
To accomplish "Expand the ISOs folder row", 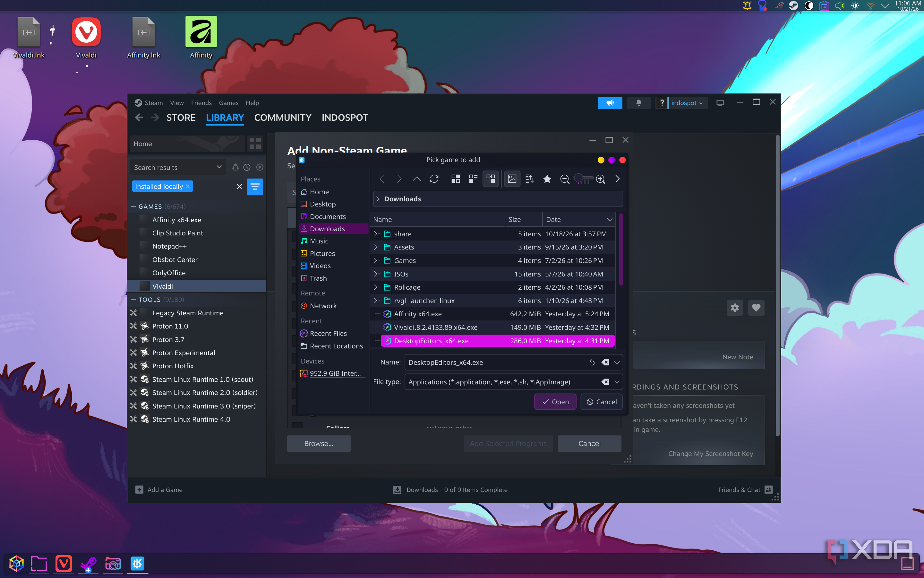I will 376,274.
